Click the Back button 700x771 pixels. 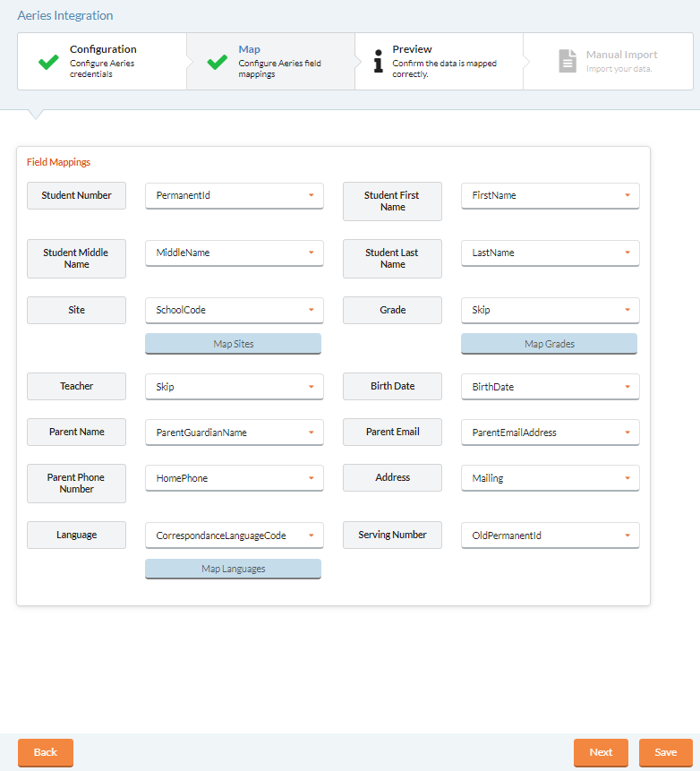(46, 752)
